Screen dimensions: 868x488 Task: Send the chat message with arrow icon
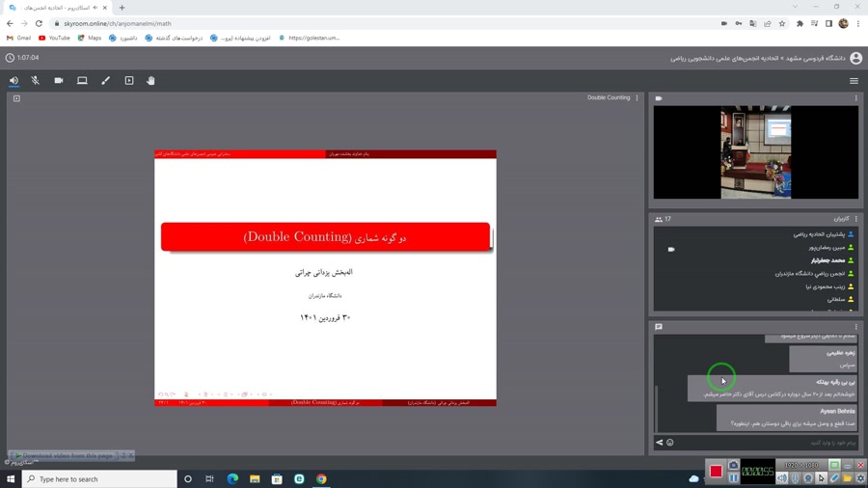tap(659, 442)
